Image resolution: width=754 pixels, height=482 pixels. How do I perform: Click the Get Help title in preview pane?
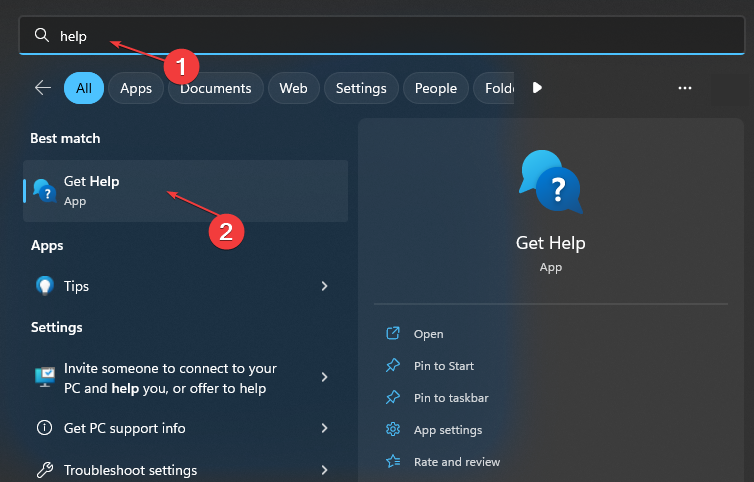(x=551, y=243)
